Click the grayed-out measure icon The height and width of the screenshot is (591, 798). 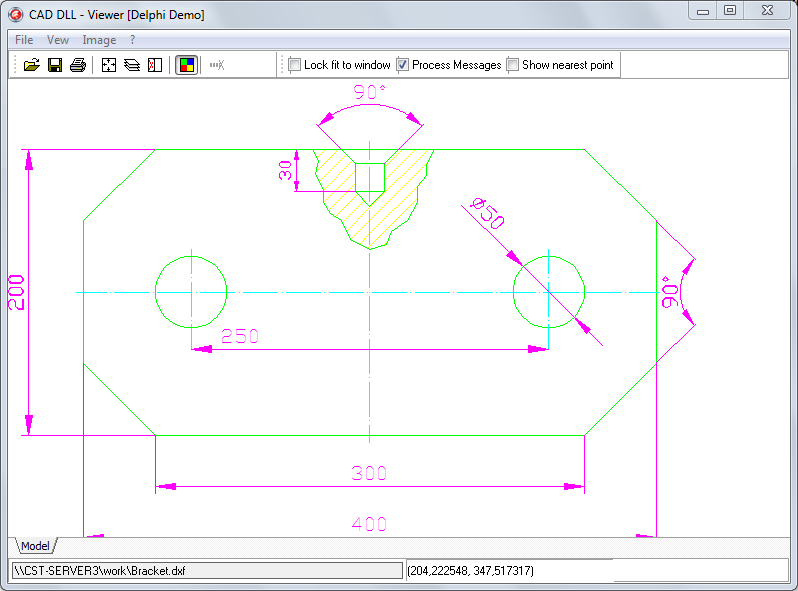tap(217, 65)
